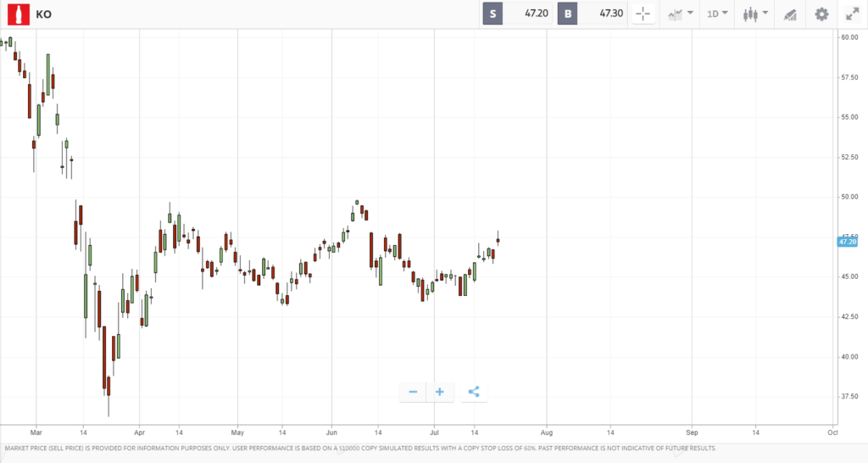Click the 50.00 price axis label
The height and width of the screenshot is (463, 868).
coord(849,197)
